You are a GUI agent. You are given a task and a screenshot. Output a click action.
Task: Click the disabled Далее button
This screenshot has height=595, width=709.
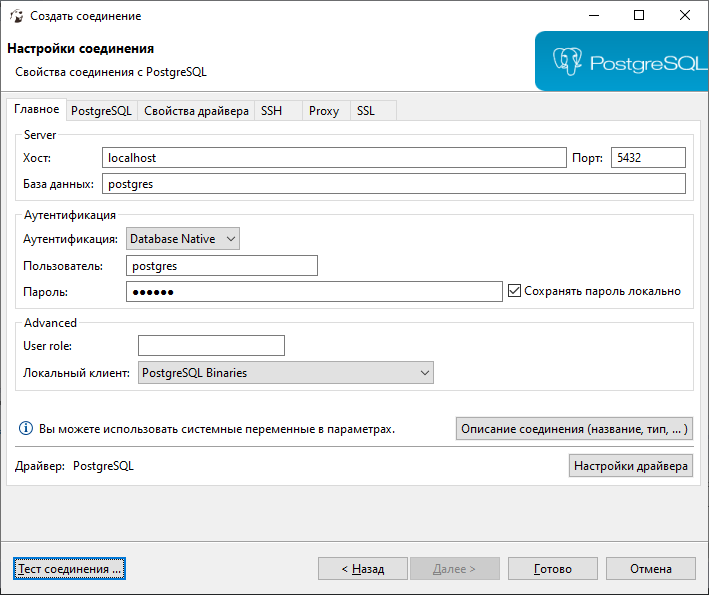454,568
